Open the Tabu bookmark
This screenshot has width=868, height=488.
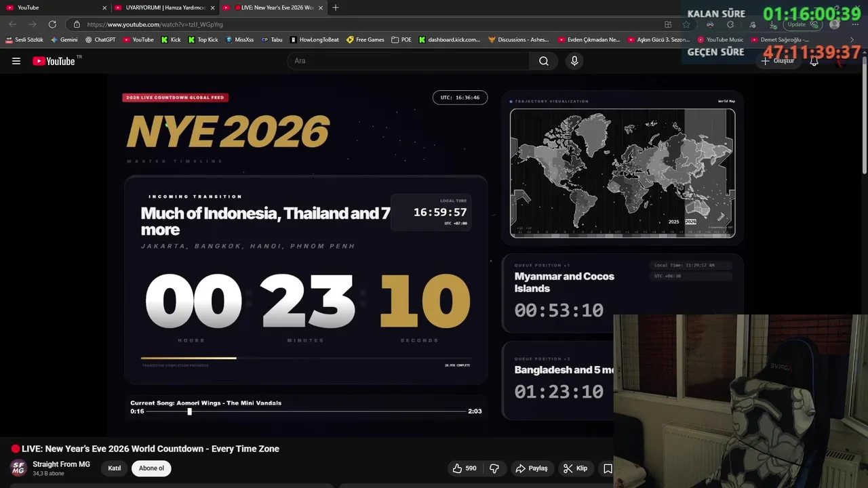pyautogui.click(x=271, y=40)
